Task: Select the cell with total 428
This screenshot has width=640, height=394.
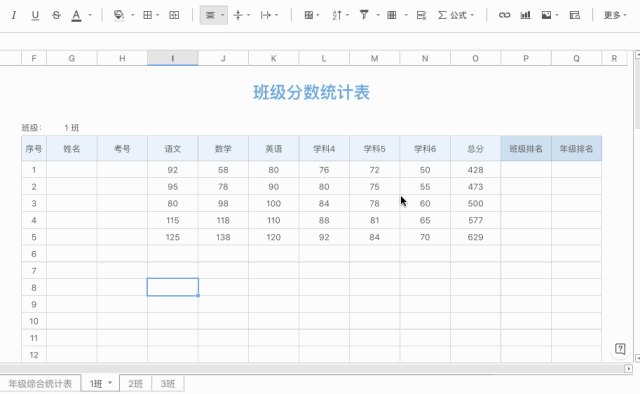Action: pos(476,170)
